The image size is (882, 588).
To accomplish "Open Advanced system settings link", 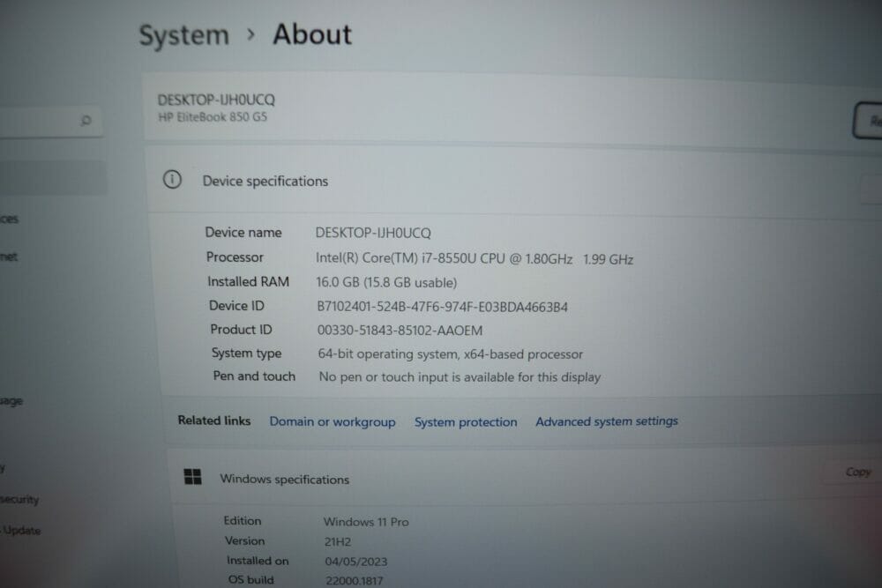I will (607, 421).
